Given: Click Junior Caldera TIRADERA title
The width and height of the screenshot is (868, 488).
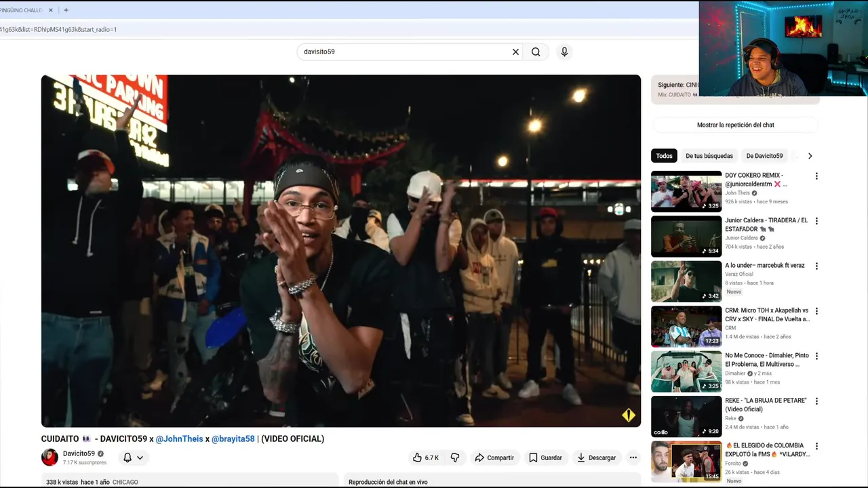Looking at the screenshot, I should point(766,224).
